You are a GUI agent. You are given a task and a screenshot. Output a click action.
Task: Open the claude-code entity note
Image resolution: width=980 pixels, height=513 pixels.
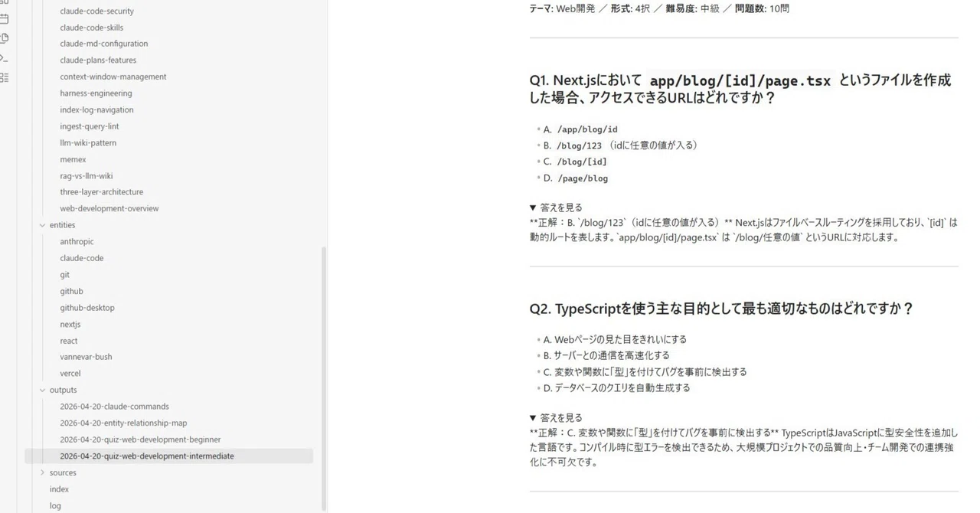coord(82,258)
